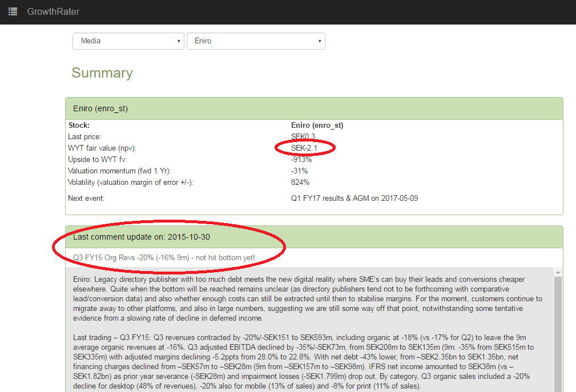Open the hamburger list menu icon

pos(13,12)
